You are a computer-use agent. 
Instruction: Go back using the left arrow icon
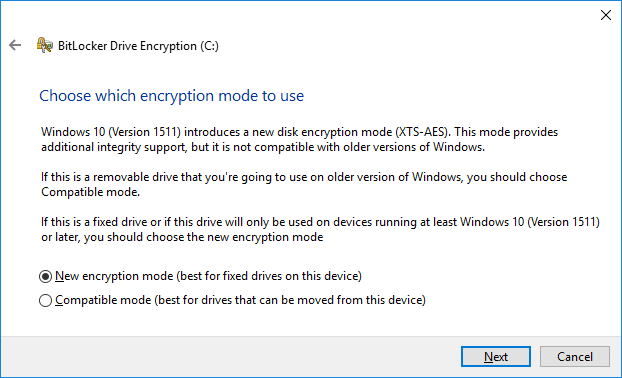15,45
